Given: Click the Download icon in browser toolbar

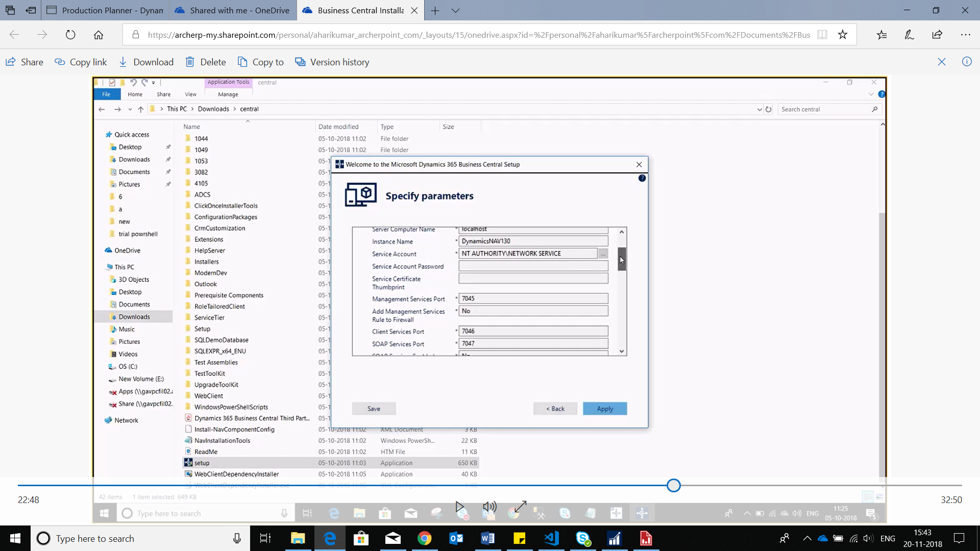Looking at the screenshot, I should [x=123, y=61].
